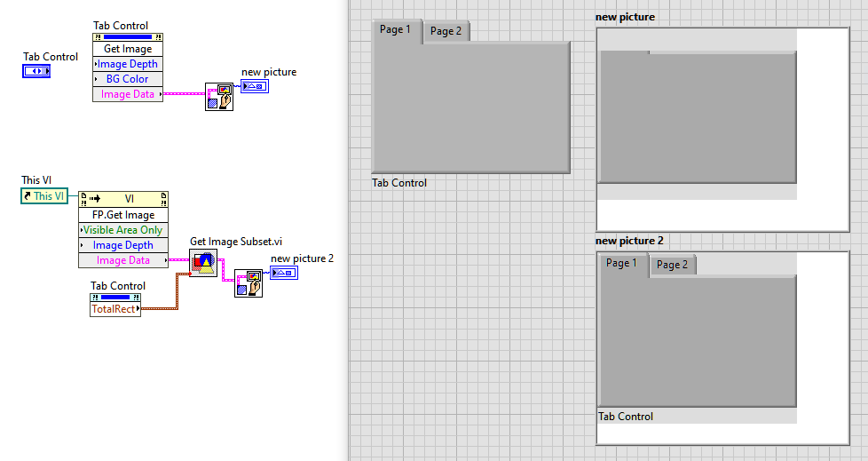Click the This VI label text

coord(36,180)
